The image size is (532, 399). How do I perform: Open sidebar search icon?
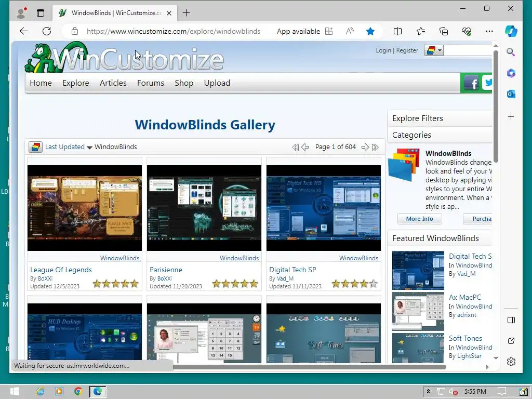(511, 52)
